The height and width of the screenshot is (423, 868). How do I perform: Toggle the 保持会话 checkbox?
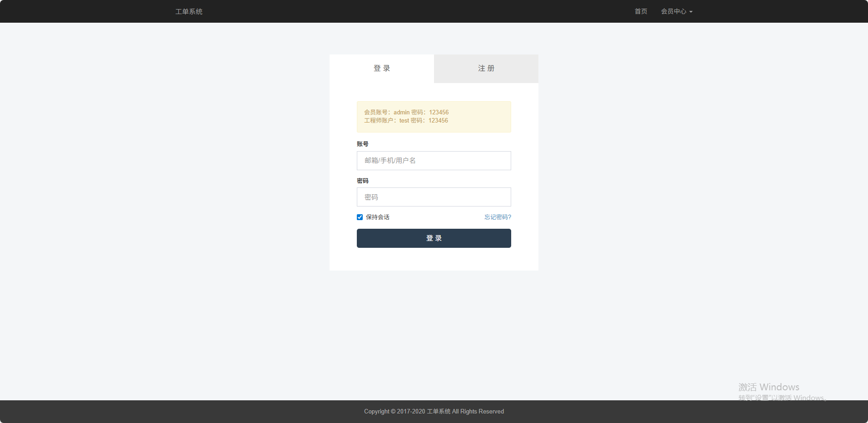pos(360,217)
